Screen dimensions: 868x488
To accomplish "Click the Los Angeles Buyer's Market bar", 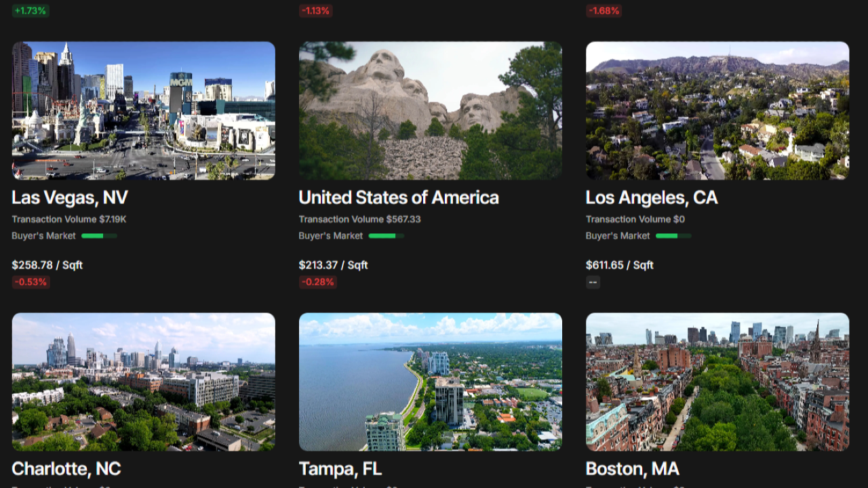I will pos(673,236).
